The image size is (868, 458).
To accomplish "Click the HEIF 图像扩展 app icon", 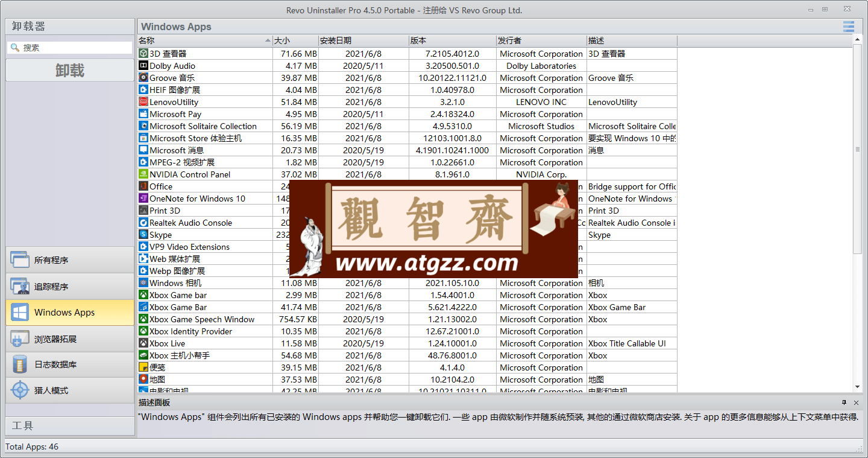I will click(143, 90).
